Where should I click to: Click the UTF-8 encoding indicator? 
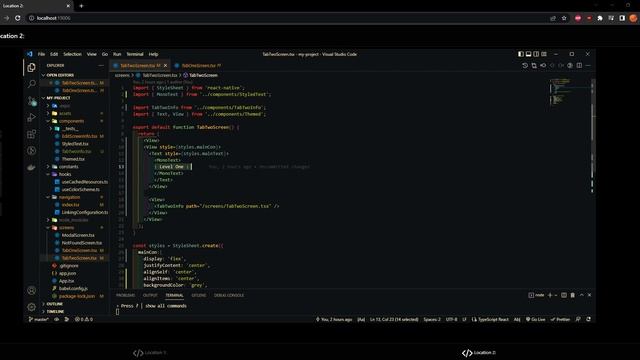tap(451, 319)
